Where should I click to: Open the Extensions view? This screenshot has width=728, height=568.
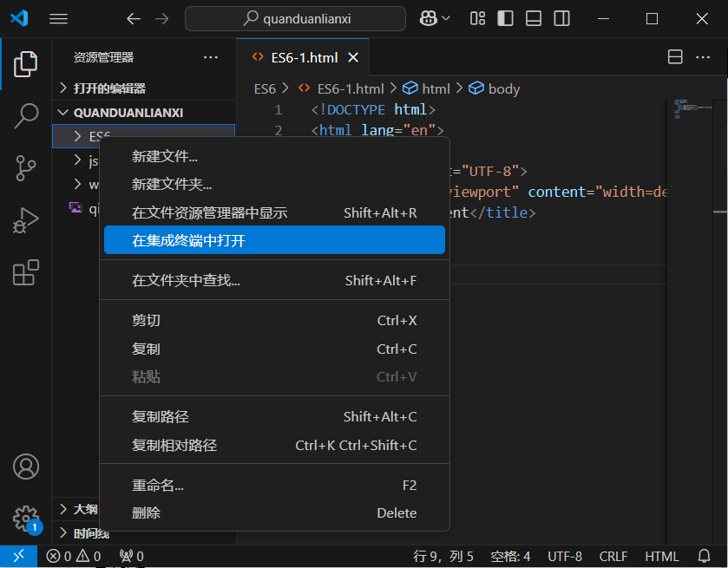point(26,272)
